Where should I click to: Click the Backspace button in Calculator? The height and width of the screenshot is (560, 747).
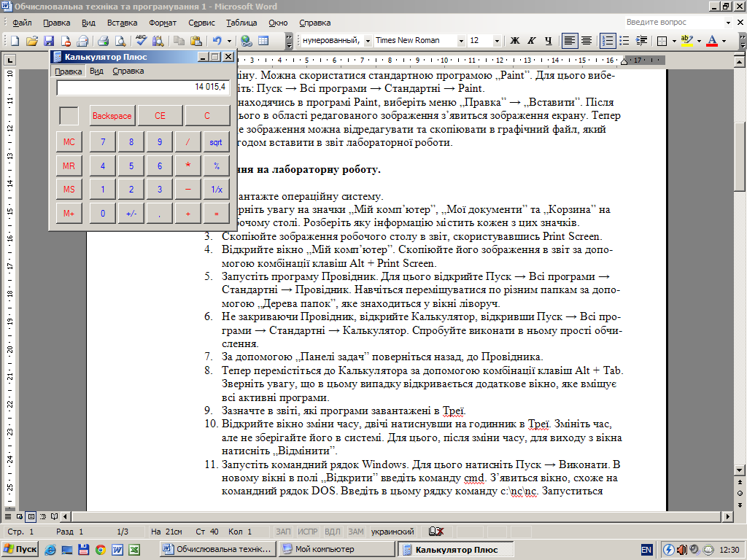(112, 116)
